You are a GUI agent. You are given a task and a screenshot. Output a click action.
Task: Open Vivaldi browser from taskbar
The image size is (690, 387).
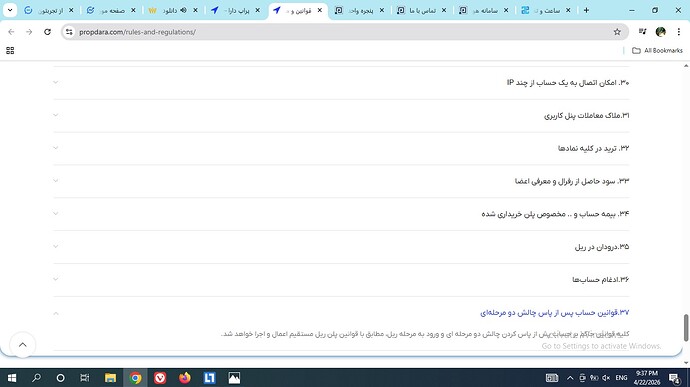pyautogui.click(x=160, y=378)
